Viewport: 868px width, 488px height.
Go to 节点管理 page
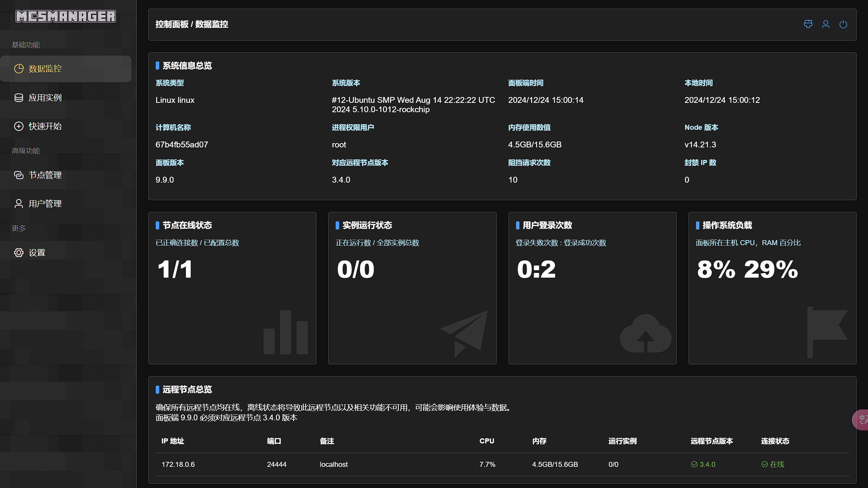[45, 175]
